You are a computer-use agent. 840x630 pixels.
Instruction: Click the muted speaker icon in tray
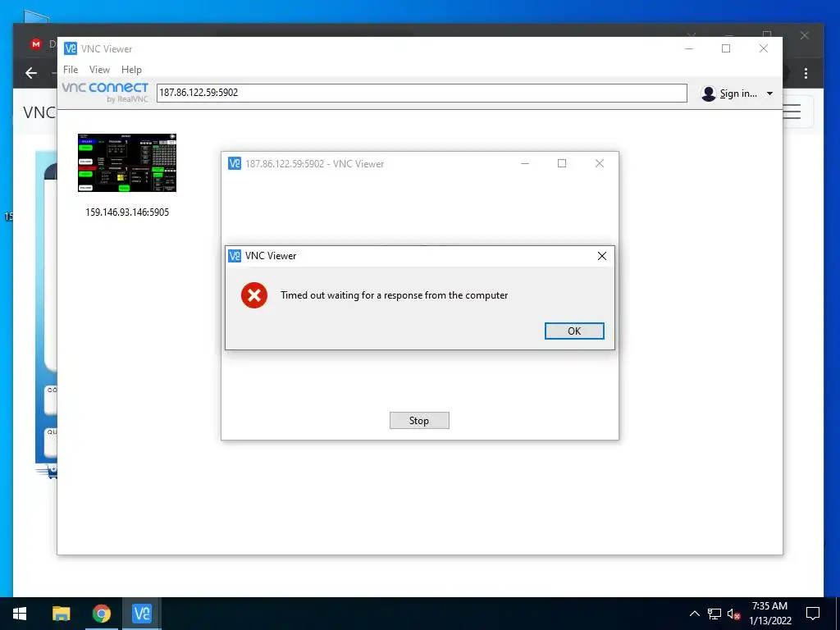click(x=733, y=614)
